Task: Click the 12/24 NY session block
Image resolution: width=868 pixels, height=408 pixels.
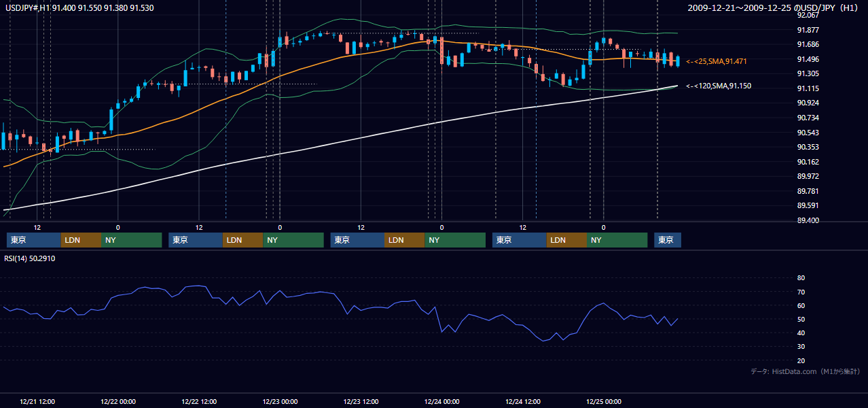Action: (x=617, y=240)
